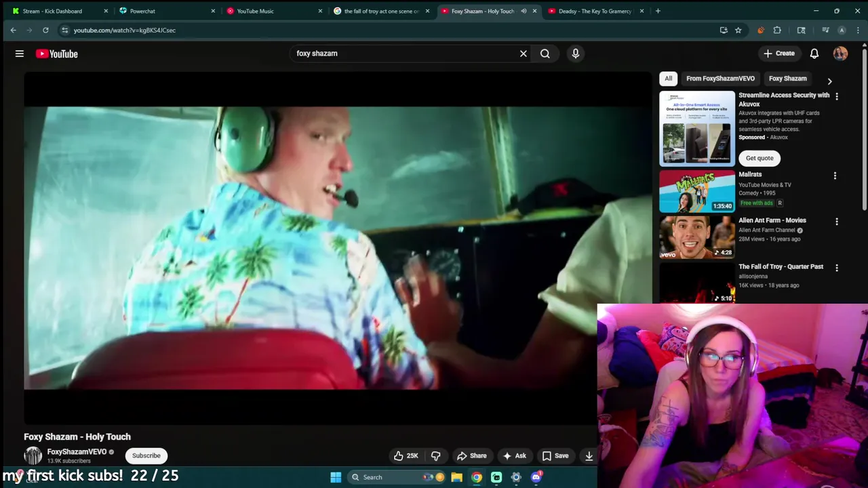Viewport: 868px width, 488px height.
Task: Like the video showing 25K
Action: (x=406, y=455)
